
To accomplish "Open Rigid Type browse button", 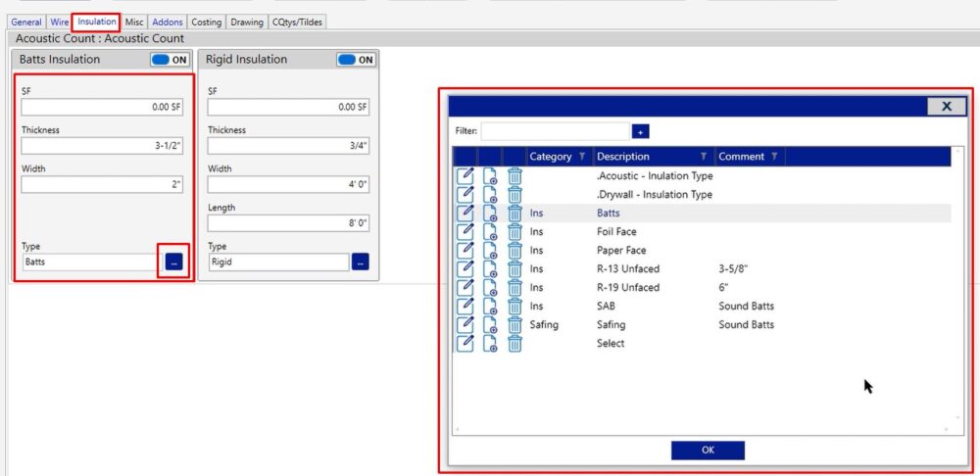I will [360, 262].
